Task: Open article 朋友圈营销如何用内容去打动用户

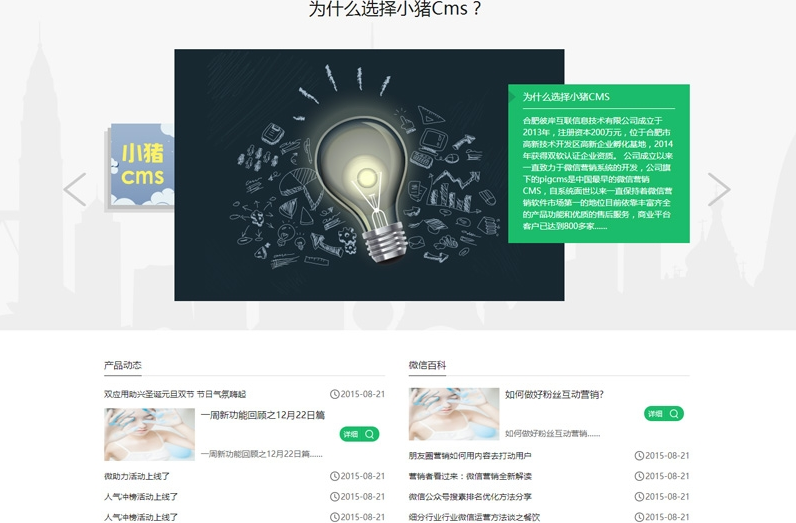Action: click(470, 456)
